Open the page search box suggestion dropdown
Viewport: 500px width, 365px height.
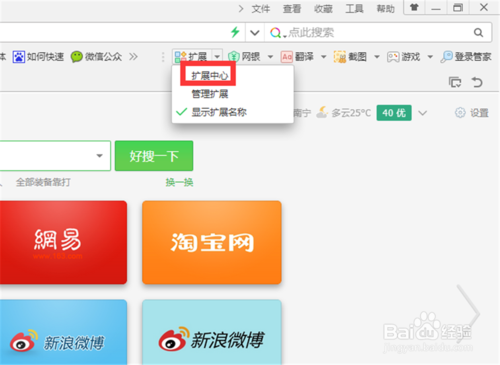click(99, 156)
